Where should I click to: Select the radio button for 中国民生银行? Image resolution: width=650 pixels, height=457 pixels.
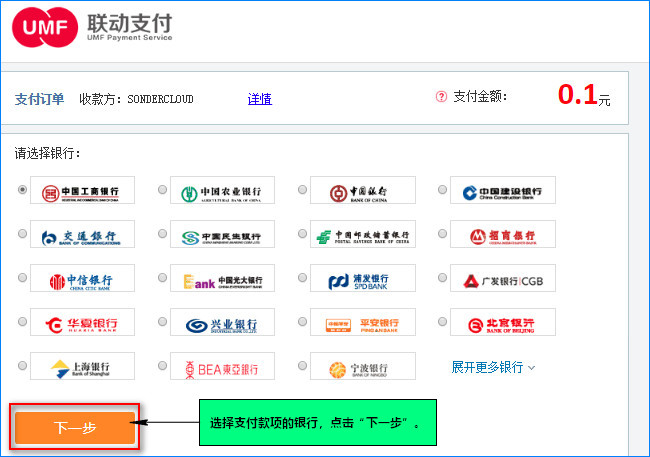click(x=162, y=233)
